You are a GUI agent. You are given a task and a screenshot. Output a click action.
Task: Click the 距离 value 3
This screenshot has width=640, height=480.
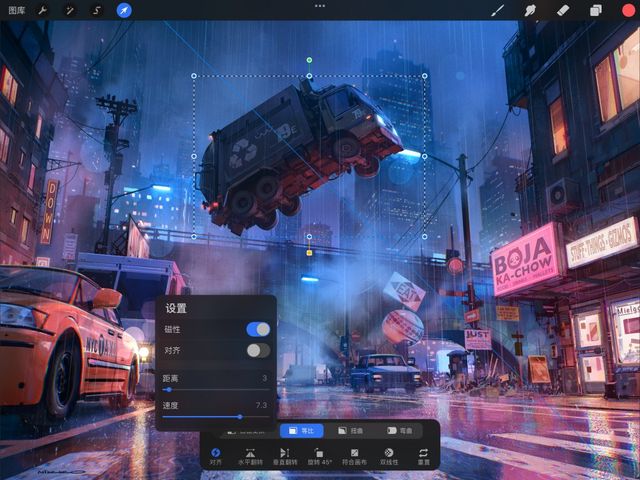[264, 378]
